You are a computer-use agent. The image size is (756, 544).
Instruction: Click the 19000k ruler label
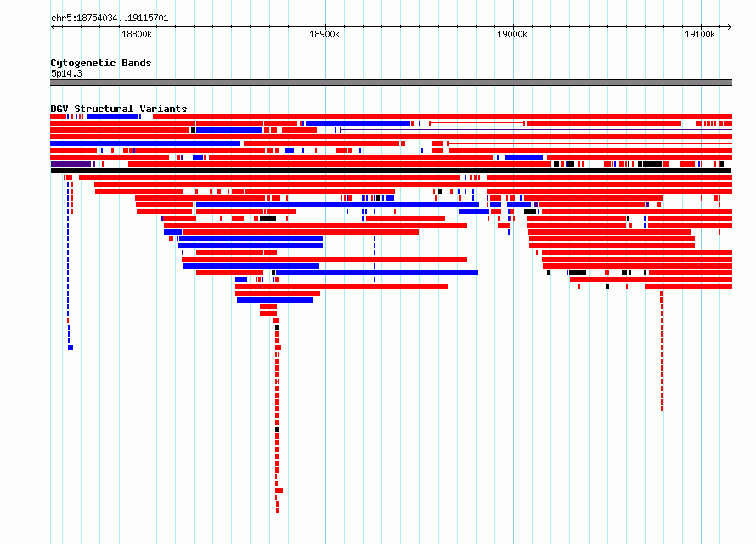(512, 34)
